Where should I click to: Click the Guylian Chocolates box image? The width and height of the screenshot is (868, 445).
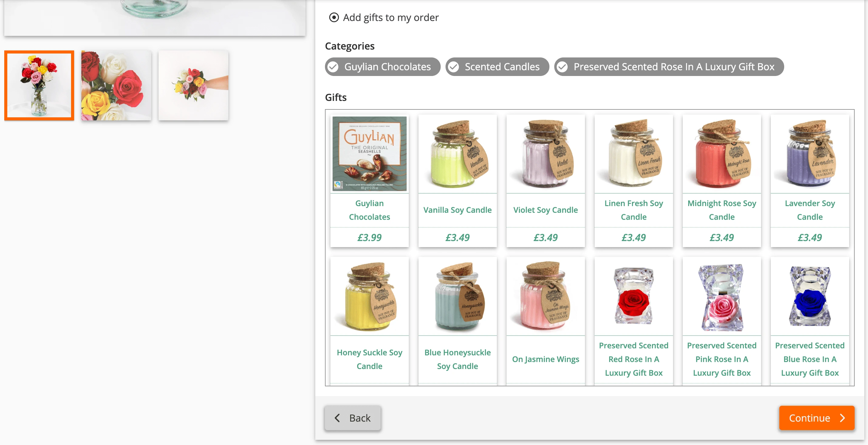[x=369, y=154]
